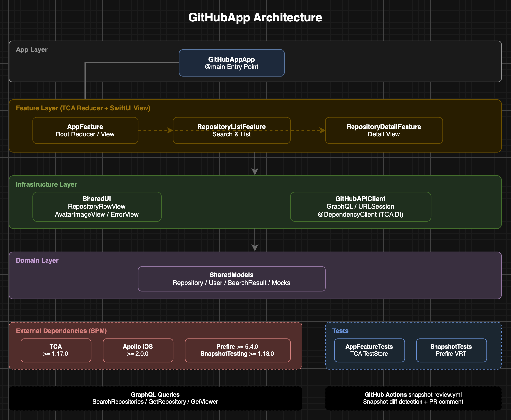This screenshot has height=420, width=511.
Task: Select the '@DependencyClient (TCA DI)' text line
Action: [360, 214]
